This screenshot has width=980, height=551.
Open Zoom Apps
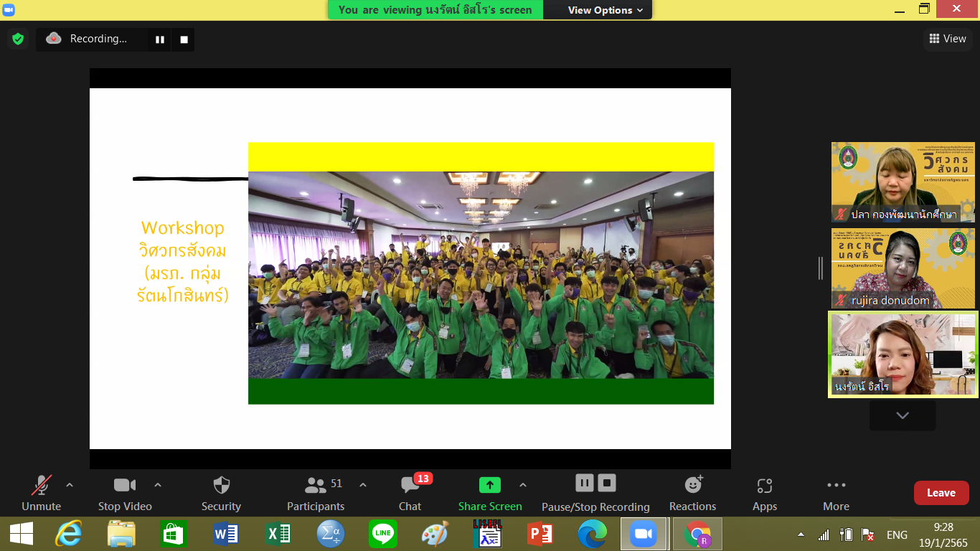coord(765,494)
